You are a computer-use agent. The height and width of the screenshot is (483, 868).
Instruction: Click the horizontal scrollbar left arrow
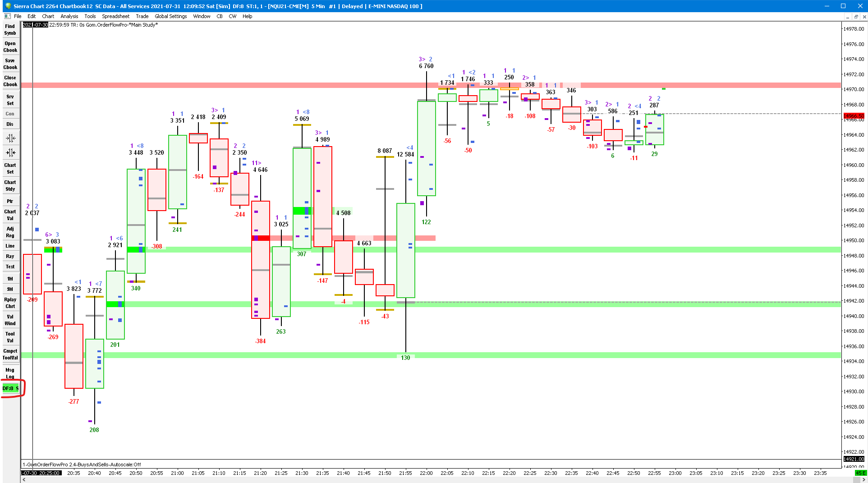point(24,479)
